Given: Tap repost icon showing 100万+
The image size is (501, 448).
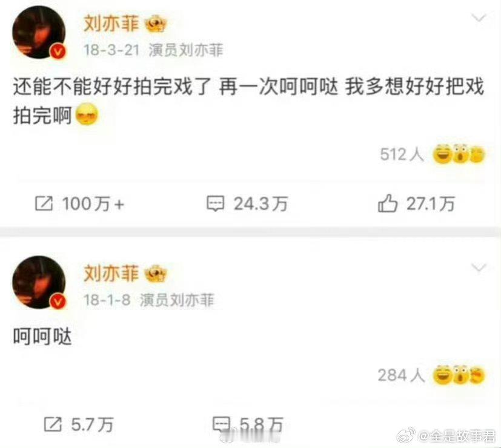Looking at the screenshot, I should [x=44, y=203].
